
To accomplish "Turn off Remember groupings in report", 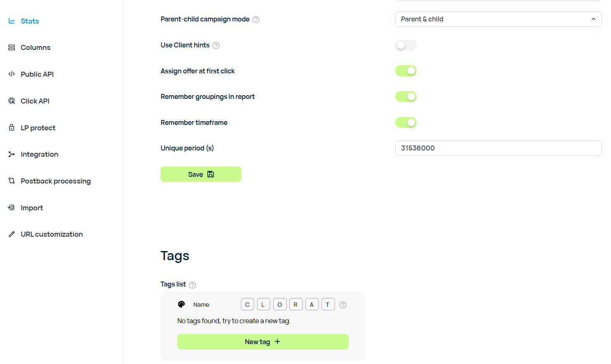I will click(406, 96).
